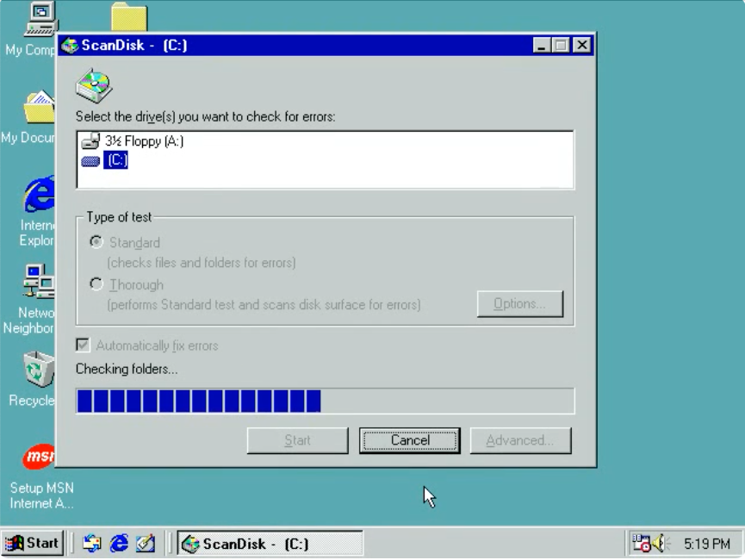
Task: Click Task Scheduler icon in system tray
Action: pyautogui.click(x=643, y=543)
